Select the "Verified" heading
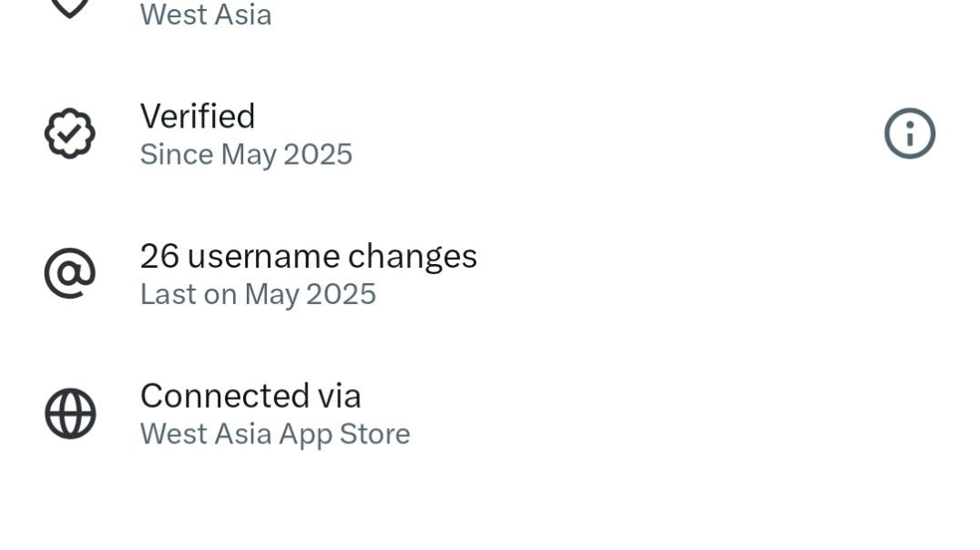The image size is (980, 550). click(x=198, y=117)
